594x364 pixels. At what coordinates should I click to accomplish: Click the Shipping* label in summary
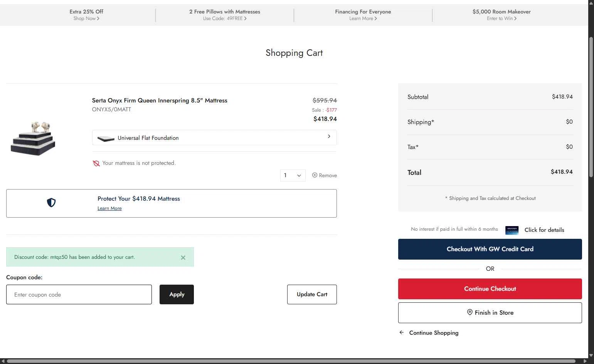pyautogui.click(x=421, y=122)
